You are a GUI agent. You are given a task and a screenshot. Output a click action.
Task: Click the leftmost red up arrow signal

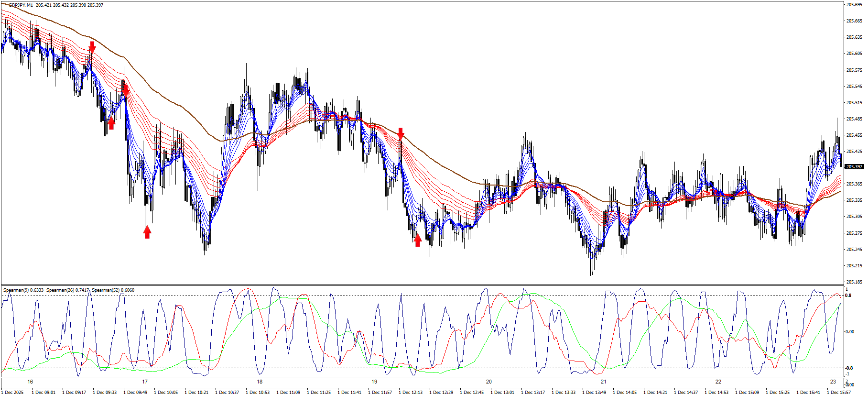coord(111,123)
